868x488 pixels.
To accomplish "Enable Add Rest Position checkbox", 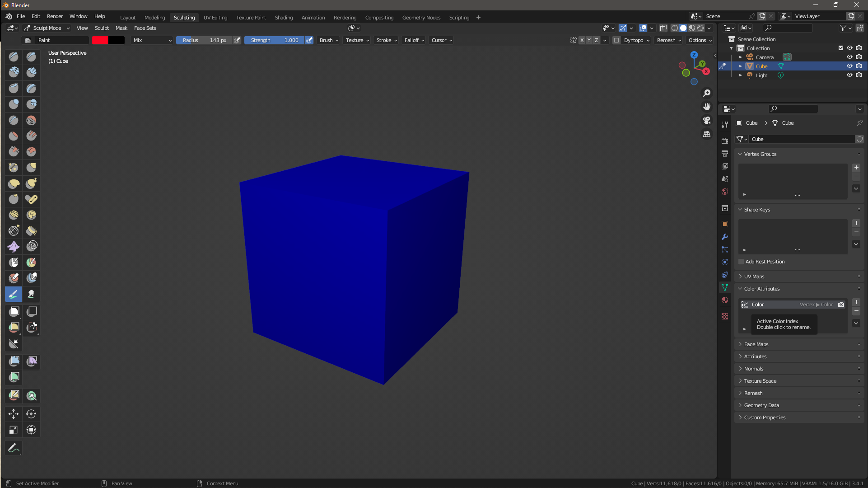I will point(741,262).
